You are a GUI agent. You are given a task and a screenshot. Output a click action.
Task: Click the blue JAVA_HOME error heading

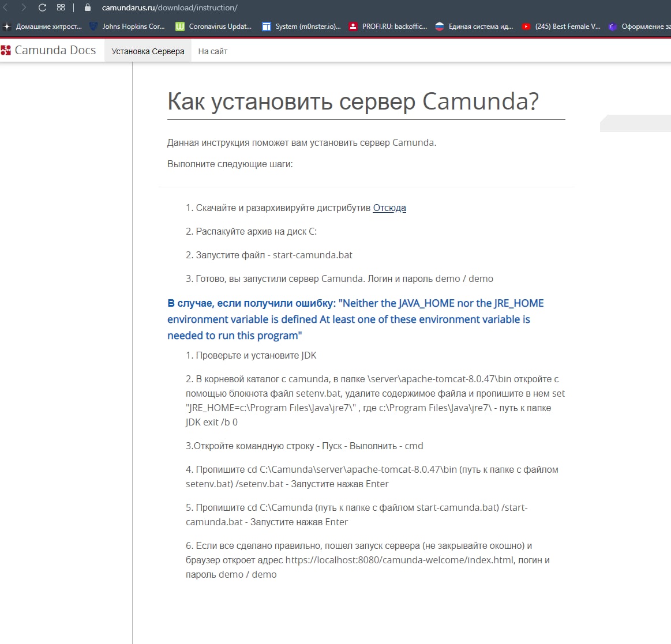tap(355, 319)
